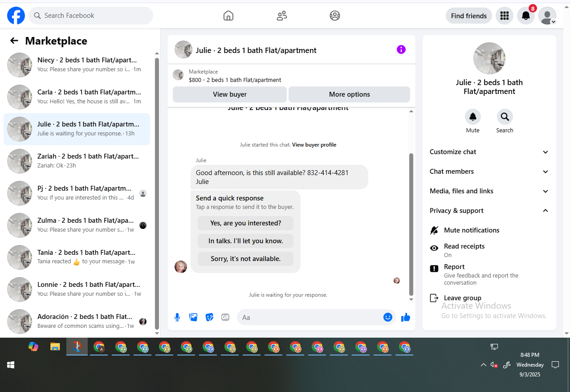This screenshot has height=392, width=570.
Task: Open the purple conversation information icon
Action: tap(401, 49)
